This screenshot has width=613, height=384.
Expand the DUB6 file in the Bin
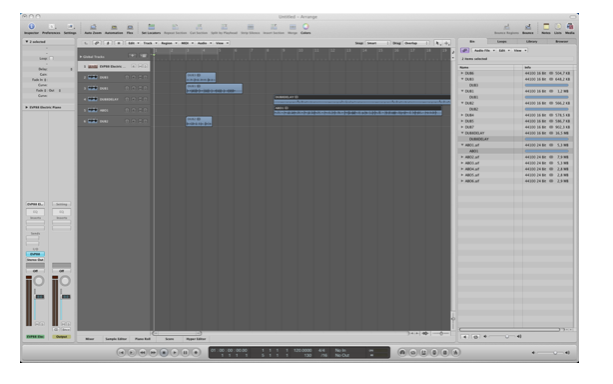[462, 73]
